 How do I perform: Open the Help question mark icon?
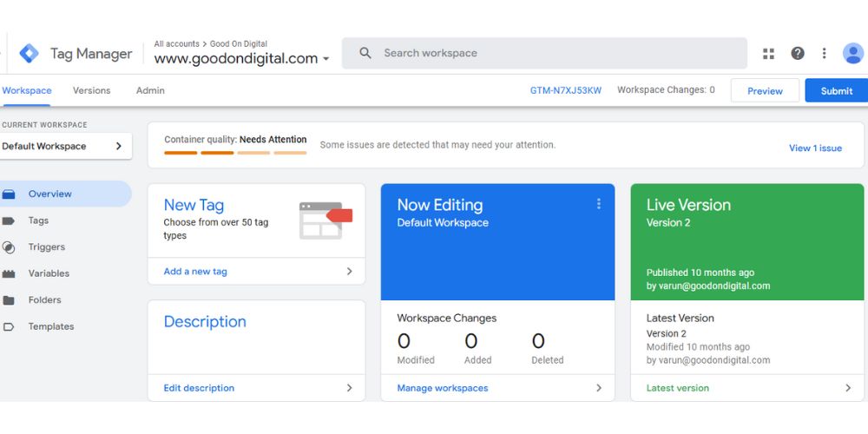798,54
